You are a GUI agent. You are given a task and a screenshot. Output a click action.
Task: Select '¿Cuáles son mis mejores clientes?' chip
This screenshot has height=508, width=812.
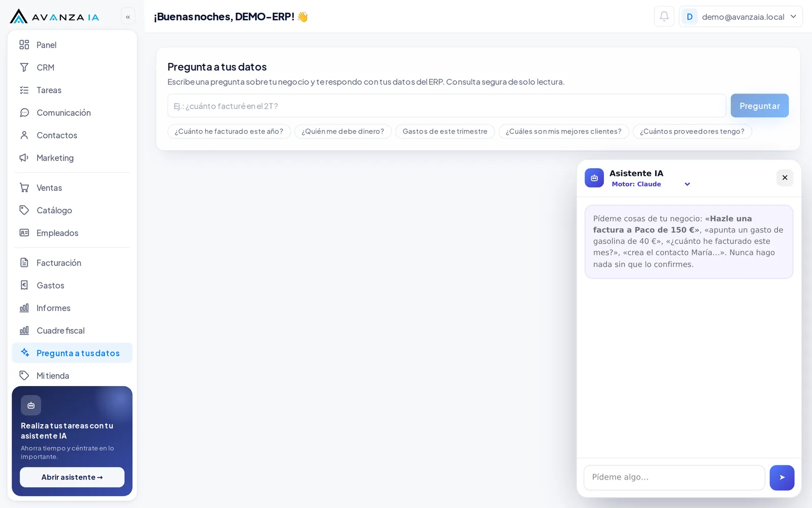click(564, 132)
